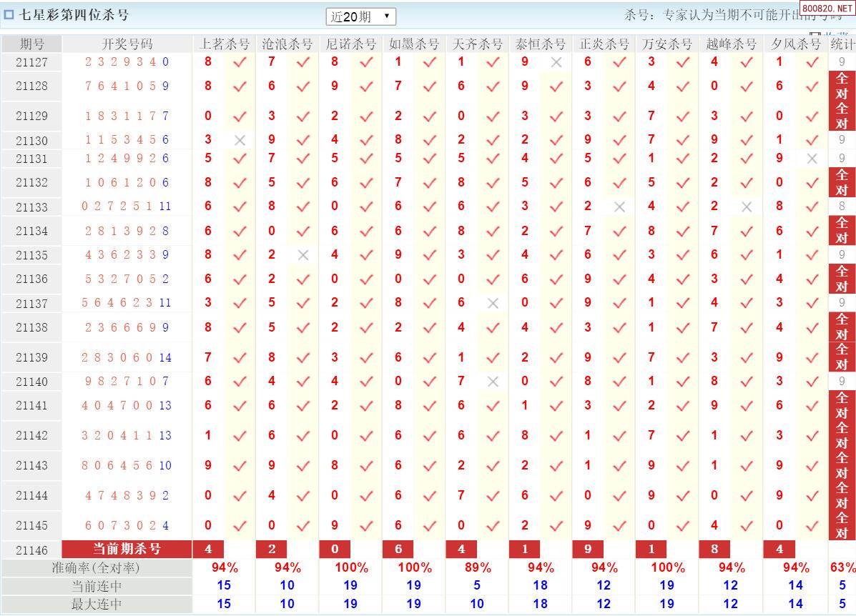Click the 最大连中 row label
The height and width of the screenshot is (616, 856).
[97, 604]
